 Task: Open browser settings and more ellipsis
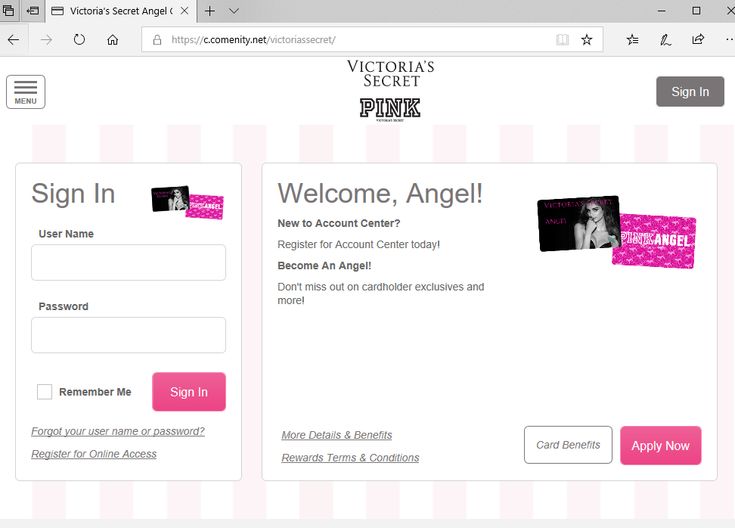point(730,40)
